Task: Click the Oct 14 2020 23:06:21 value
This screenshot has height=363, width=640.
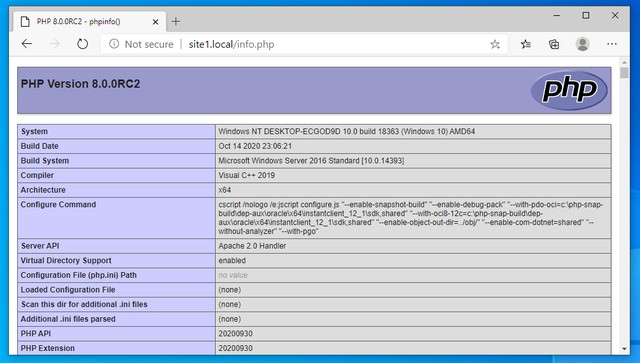Action: (255, 146)
